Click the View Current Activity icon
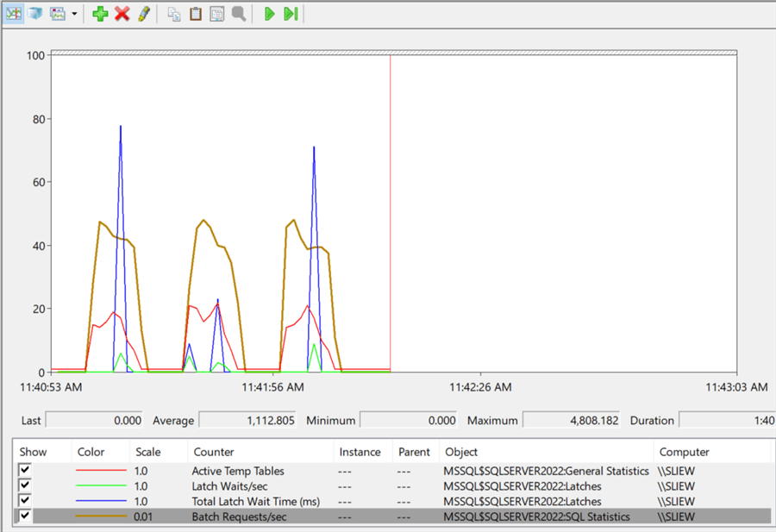 click(x=13, y=13)
